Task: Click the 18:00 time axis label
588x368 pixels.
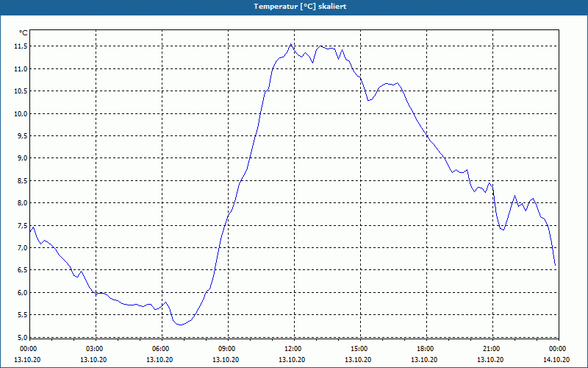Action: 426,349
